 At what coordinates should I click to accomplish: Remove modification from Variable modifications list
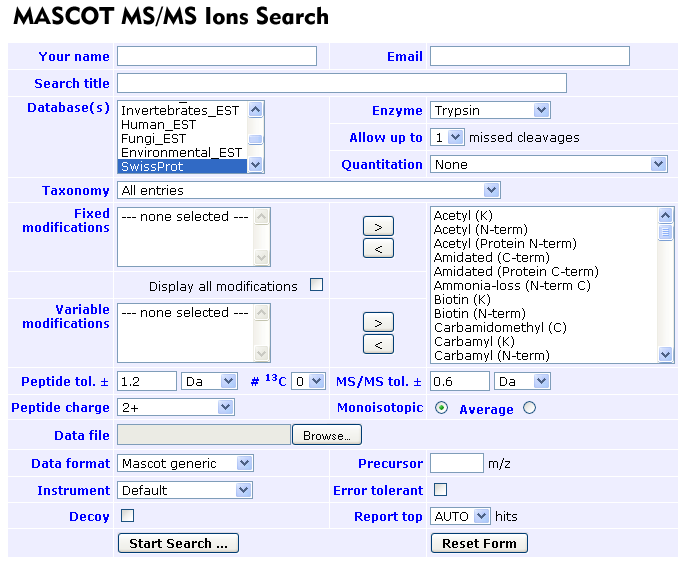click(378, 345)
